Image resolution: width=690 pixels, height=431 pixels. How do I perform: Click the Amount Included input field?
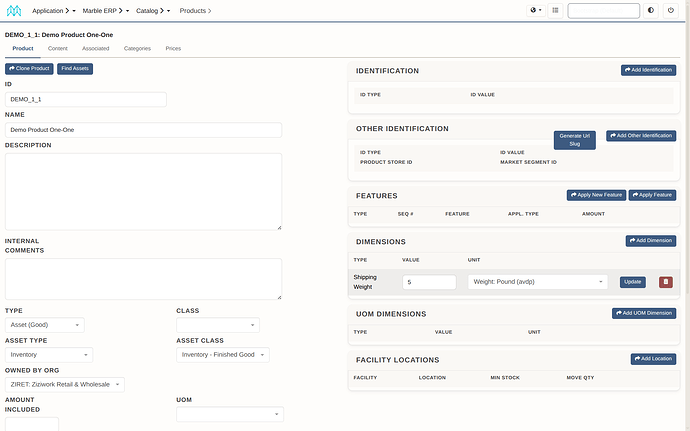32,424
